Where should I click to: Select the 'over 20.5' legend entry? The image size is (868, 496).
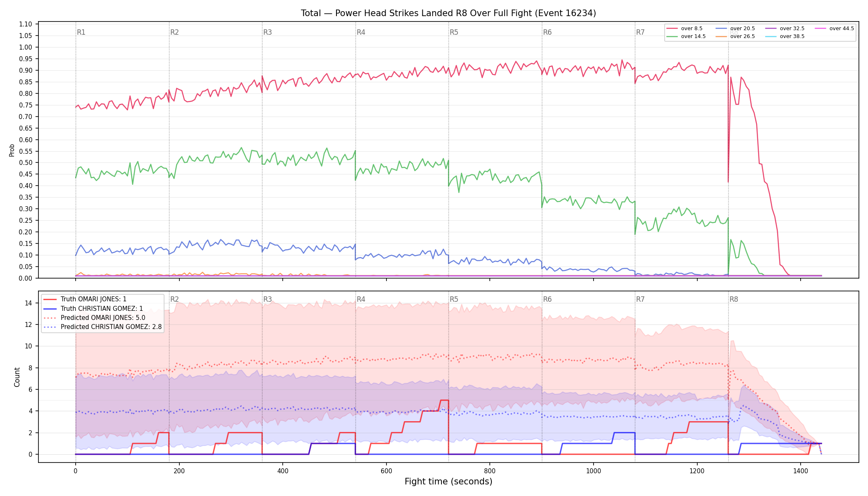tap(735, 29)
